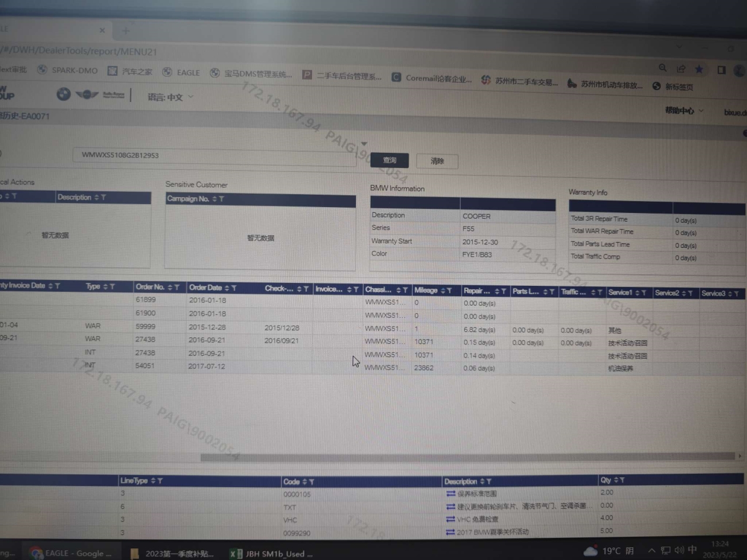Open the JBH SM1b_Used Excel taskbar item
747x560 pixels.
click(271, 554)
